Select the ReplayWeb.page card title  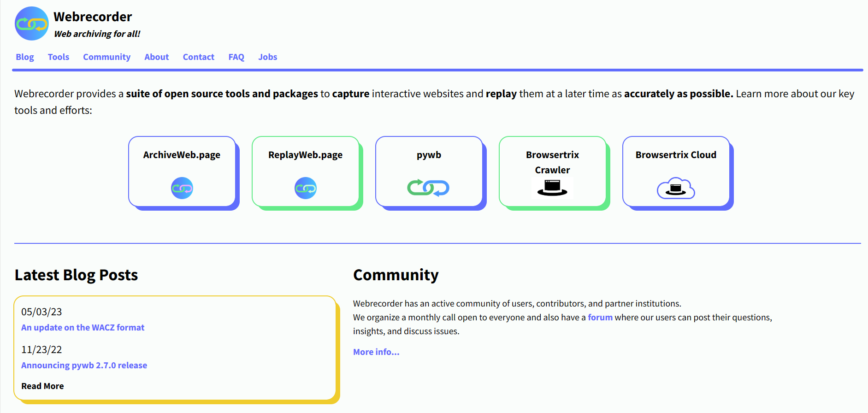point(306,155)
